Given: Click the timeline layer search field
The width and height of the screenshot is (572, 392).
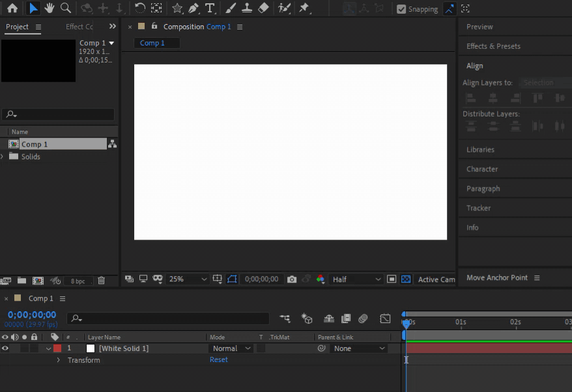Looking at the screenshot, I should pos(168,318).
